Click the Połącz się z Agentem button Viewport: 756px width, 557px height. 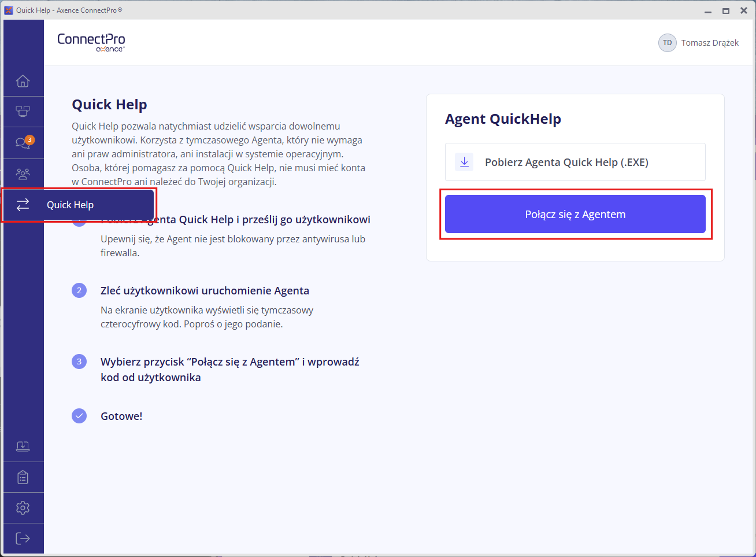575,214
